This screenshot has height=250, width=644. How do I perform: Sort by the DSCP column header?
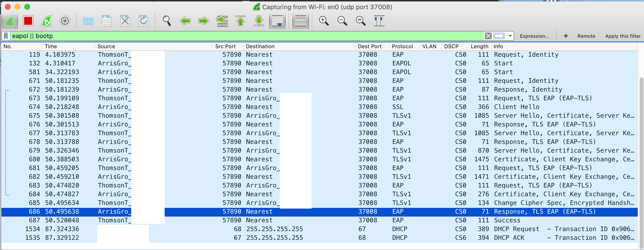455,47
